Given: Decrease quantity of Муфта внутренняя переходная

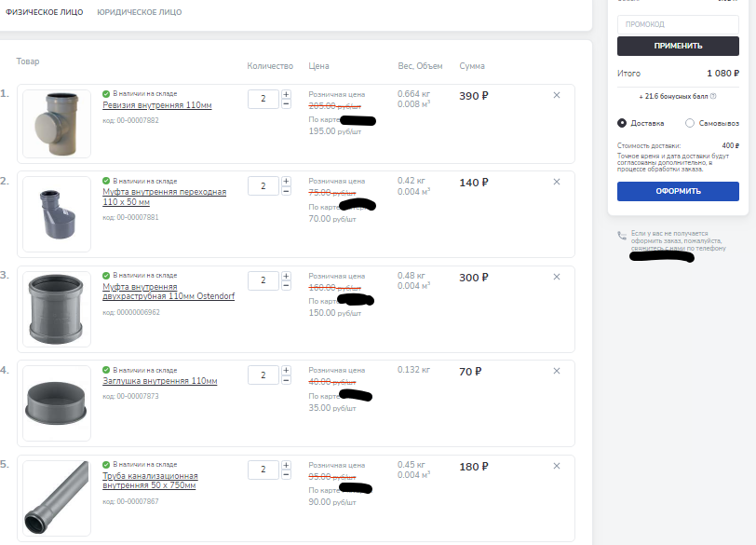Looking at the screenshot, I should click(x=286, y=192).
